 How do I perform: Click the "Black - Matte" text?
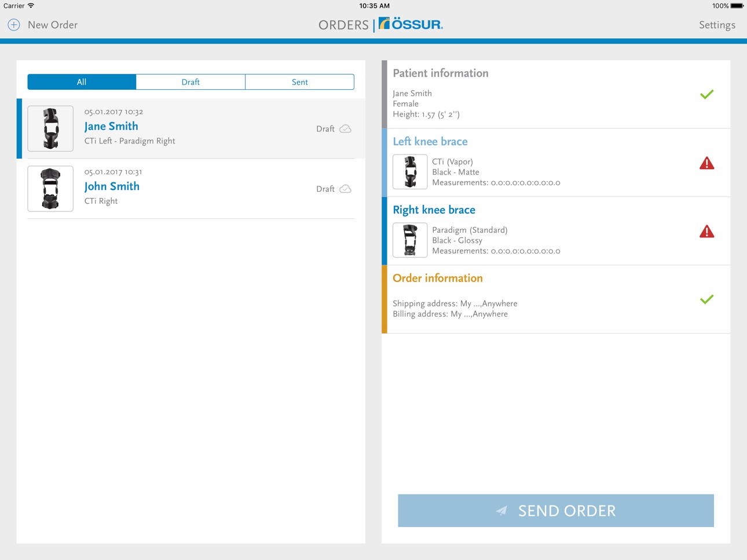(x=456, y=172)
